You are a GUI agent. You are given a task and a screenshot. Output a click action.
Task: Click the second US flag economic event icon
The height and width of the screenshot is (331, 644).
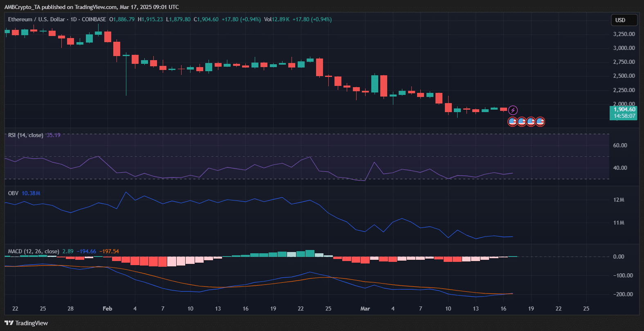[522, 122]
